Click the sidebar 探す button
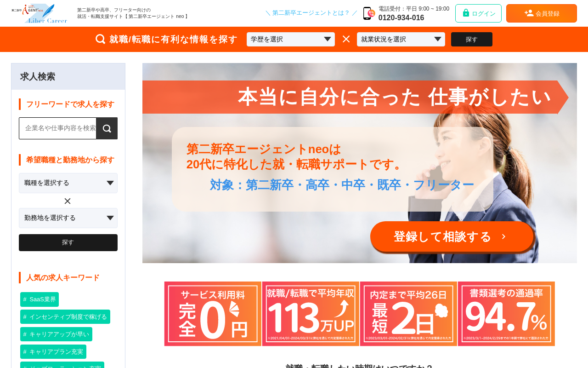This screenshot has width=588, height=368. 68,242
